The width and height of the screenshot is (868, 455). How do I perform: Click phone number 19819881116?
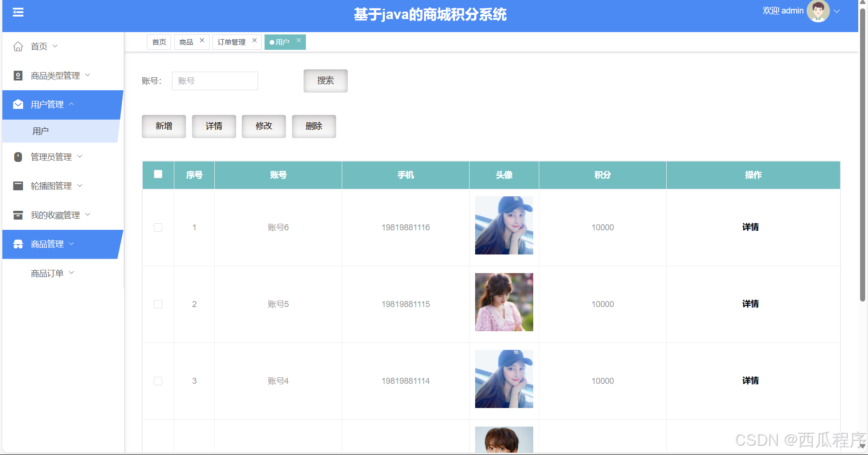(405, 227)
